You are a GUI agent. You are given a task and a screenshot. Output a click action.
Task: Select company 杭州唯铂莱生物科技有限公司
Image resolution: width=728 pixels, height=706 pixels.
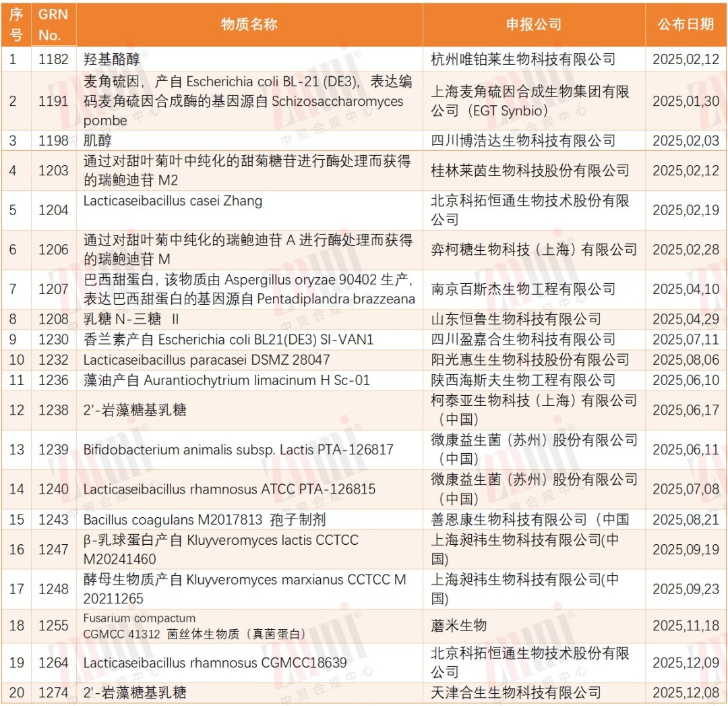point(523,59)
